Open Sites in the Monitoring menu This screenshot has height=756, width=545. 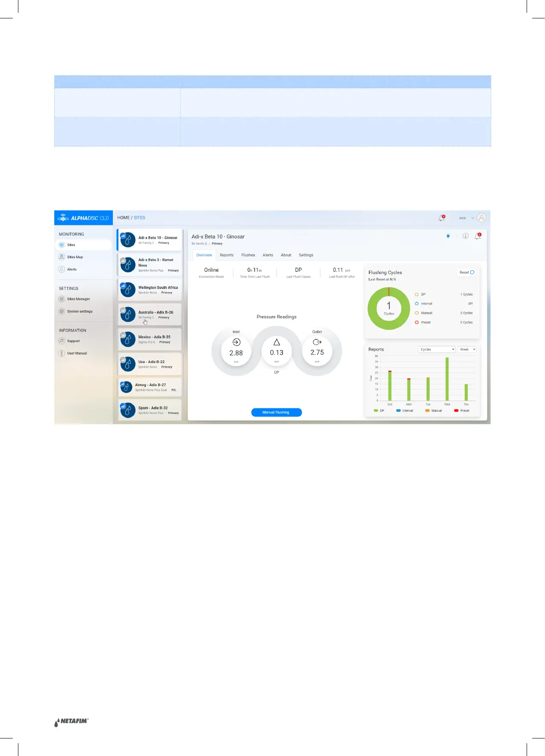84,245
